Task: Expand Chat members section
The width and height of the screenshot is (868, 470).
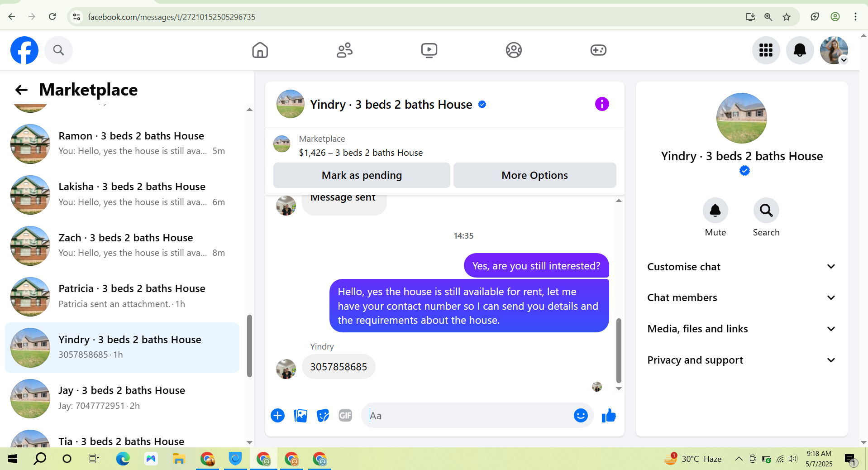Action: (x=741, y=297)
